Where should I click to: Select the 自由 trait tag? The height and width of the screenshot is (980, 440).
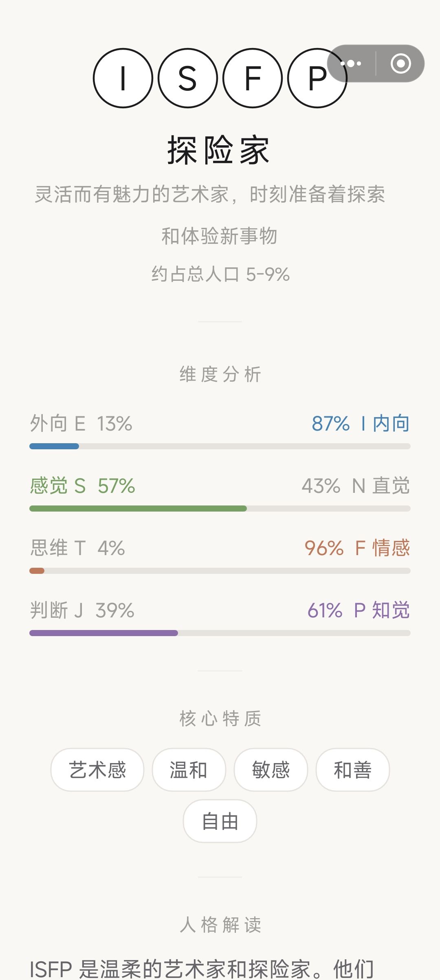(x=220, y=821)
